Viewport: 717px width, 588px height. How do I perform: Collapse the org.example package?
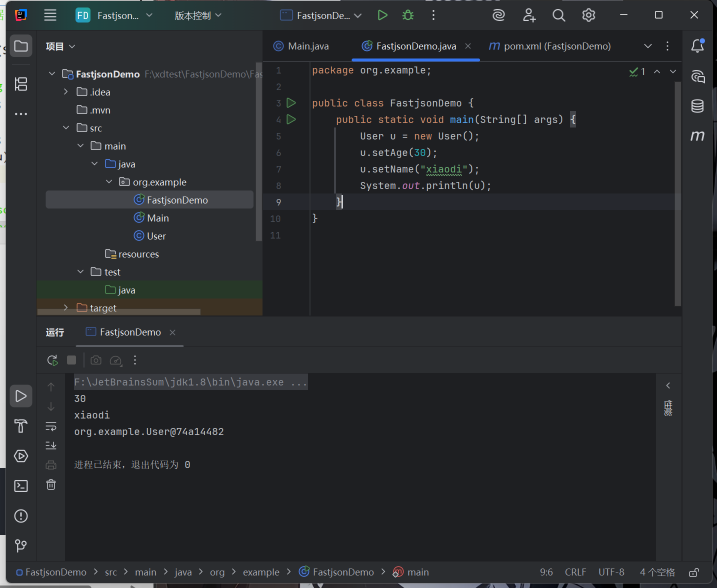tap(109, 182)
